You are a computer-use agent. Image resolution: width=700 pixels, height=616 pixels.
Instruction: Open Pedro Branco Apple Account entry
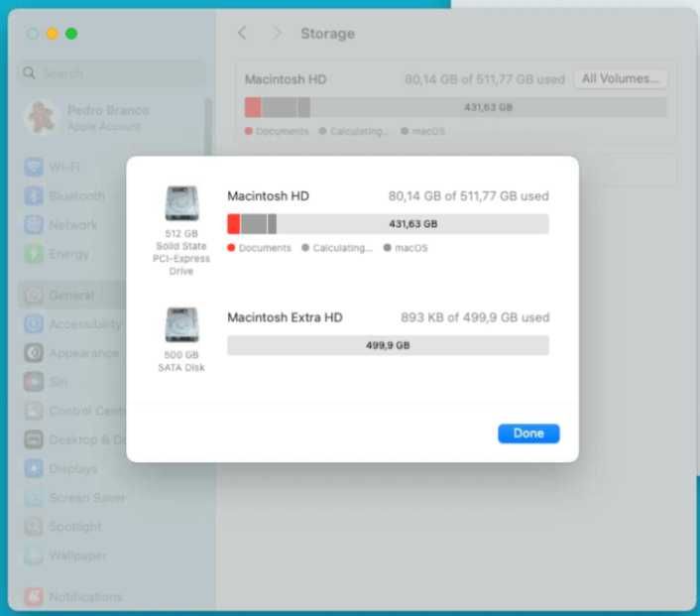tap(88, 118)
